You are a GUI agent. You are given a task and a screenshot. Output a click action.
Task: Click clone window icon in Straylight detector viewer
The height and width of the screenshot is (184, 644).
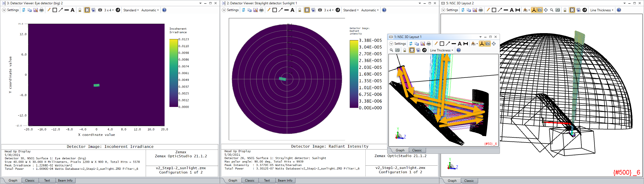tap(314, 10)
